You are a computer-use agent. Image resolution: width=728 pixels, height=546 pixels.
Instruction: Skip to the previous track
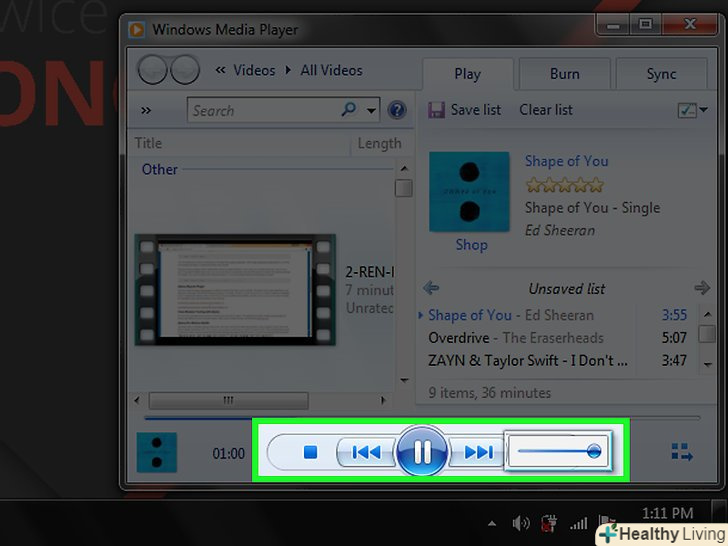pos(366,453)
